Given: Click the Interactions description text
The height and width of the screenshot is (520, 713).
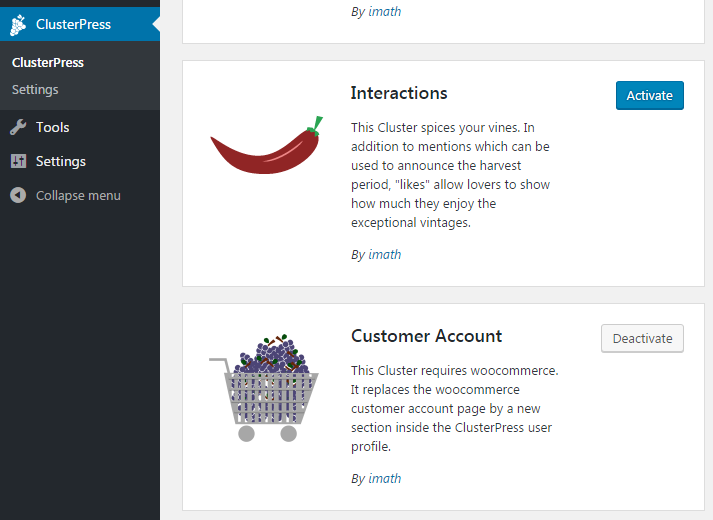Looking at the screenshot, I should [451, 175].
